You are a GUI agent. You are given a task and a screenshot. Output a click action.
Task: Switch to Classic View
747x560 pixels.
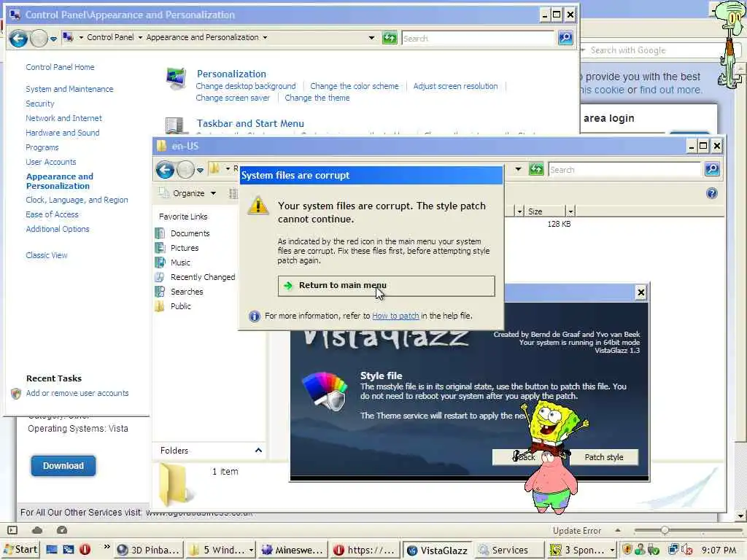(x=47, y=255)
